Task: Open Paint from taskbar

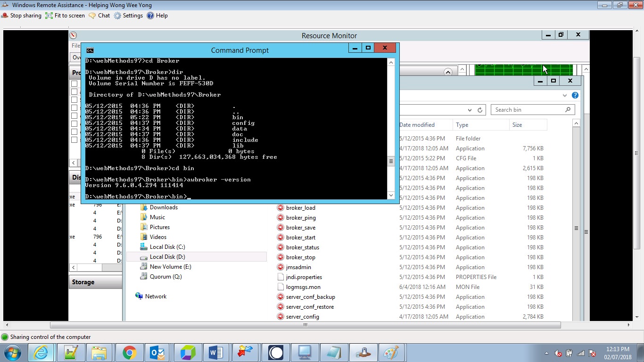Action: click(x=391, y=353)
